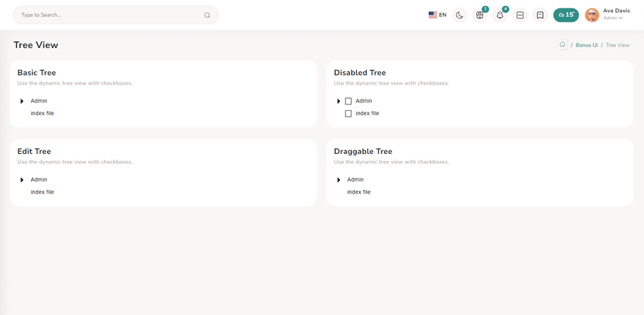
Task: Expand Admin node in Draggable Tree
Action: [339, 180]
